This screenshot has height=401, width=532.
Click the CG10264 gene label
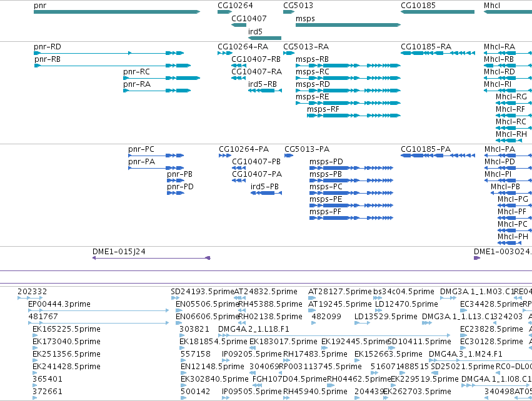[235, 6]
